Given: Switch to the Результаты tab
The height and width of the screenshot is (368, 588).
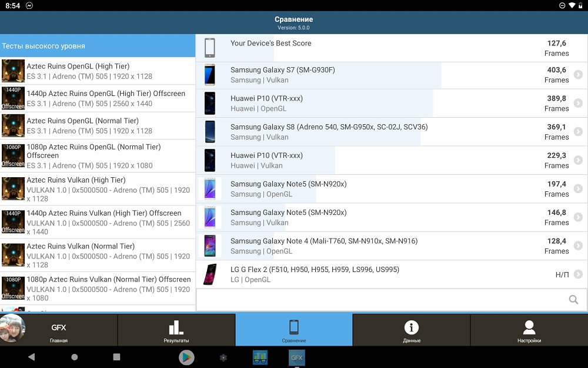Looking at the screenshot, I should (x=176, y=330).
